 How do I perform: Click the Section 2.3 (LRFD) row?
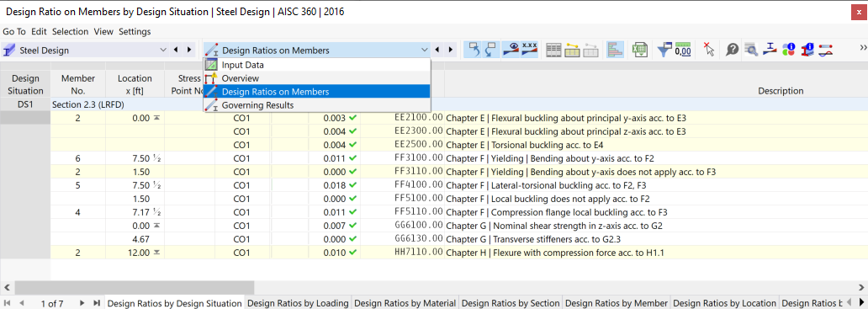pos(459,104)
